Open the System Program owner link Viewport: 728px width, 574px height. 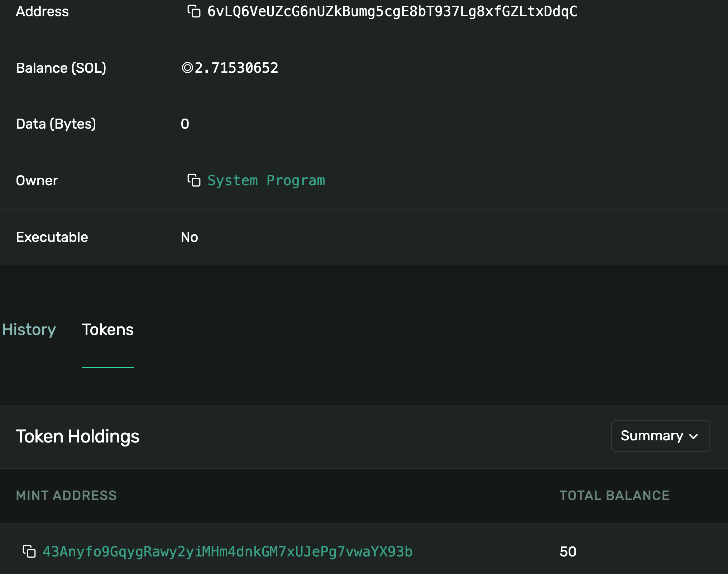[266, 181]
